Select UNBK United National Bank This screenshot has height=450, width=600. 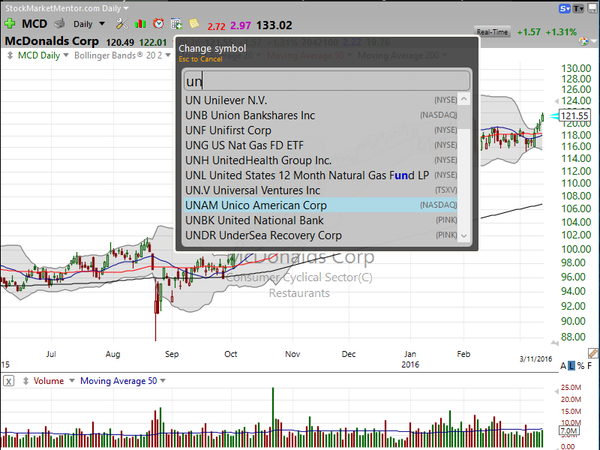321,220
